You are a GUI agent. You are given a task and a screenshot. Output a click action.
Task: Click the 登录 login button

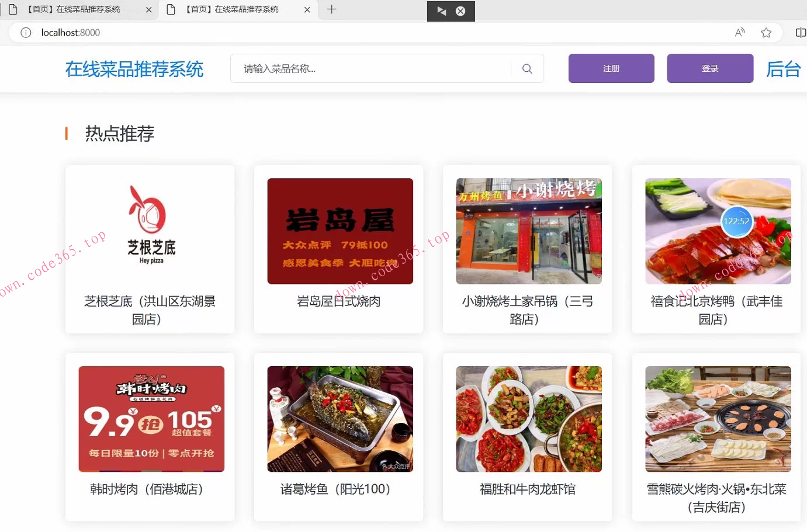710,68
